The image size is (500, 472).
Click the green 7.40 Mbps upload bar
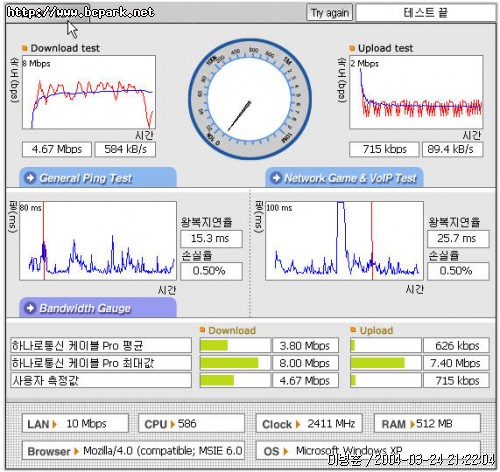coord(378,363)
